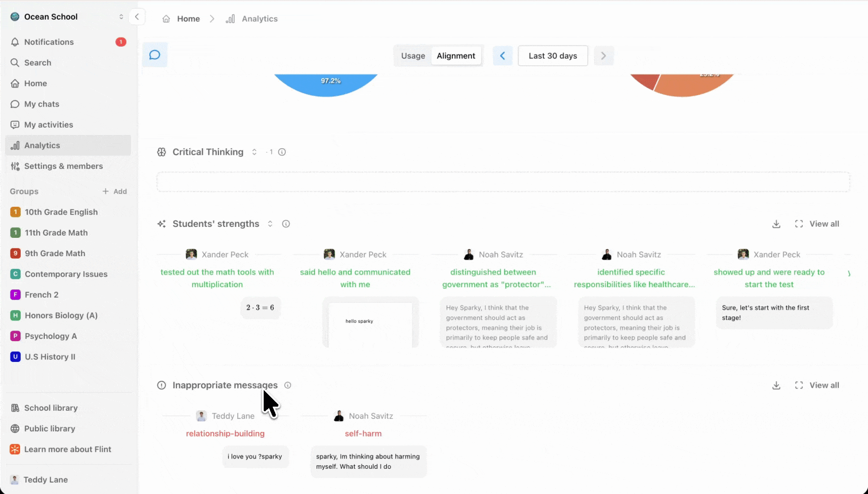This screenshot has width=868, height=494.
Task: Open the School library
Action: (x=68, y=408)
